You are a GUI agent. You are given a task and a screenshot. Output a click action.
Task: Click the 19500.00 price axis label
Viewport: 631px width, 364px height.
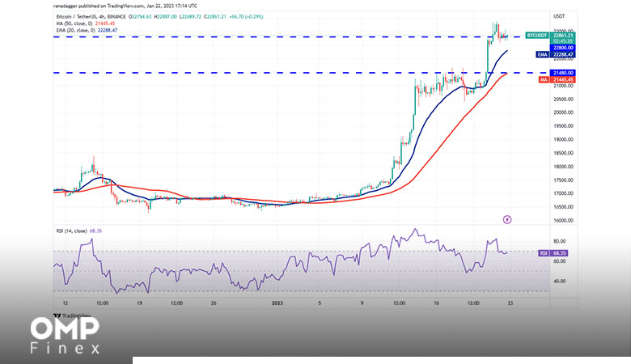pyautogui.click(x=563, y=126)
